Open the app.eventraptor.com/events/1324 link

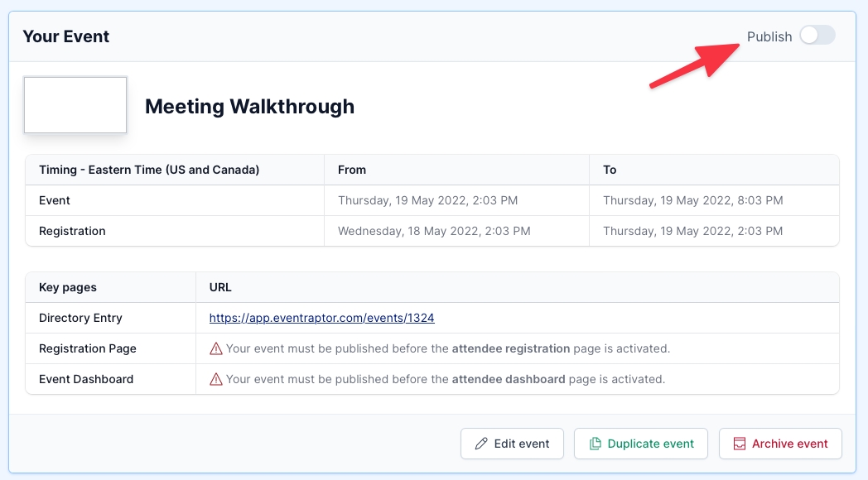click(321, 318)
